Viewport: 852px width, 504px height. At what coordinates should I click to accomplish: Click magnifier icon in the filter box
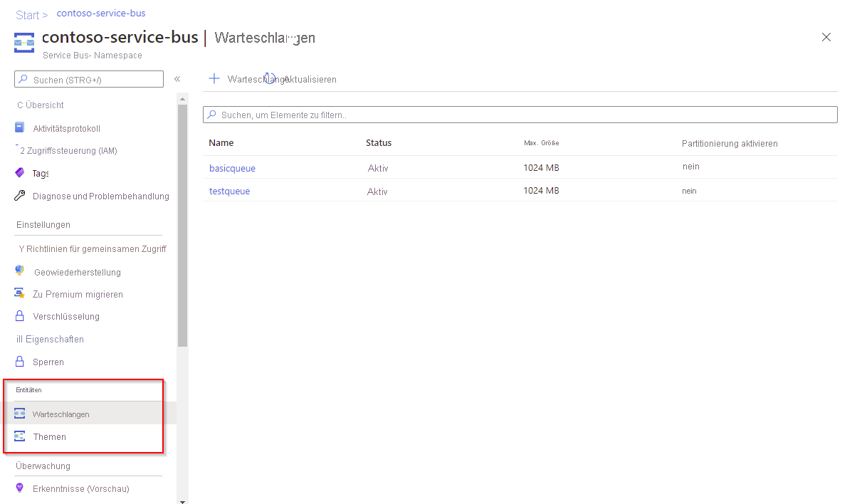[x=212, y=115]
